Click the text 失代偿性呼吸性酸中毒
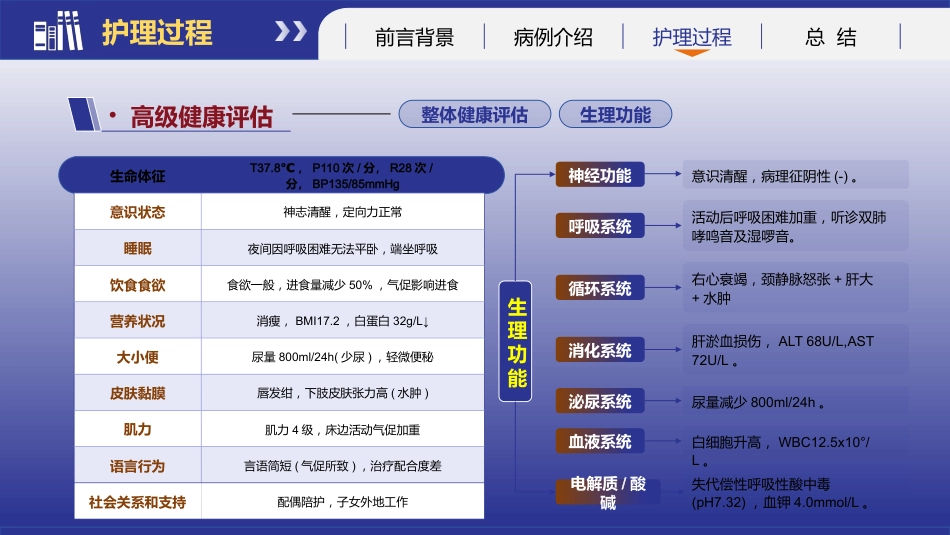 [782, 493]
